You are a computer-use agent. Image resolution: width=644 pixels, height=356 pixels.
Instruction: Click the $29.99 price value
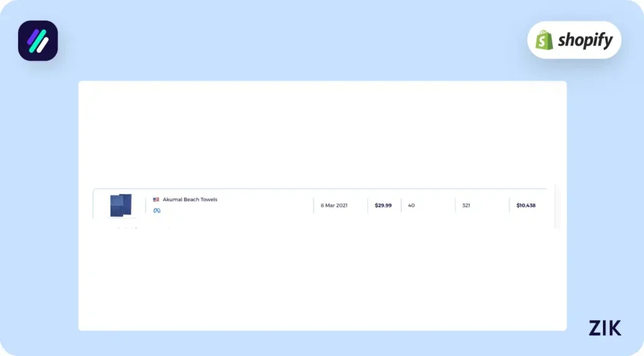click(x=383, y=206)
